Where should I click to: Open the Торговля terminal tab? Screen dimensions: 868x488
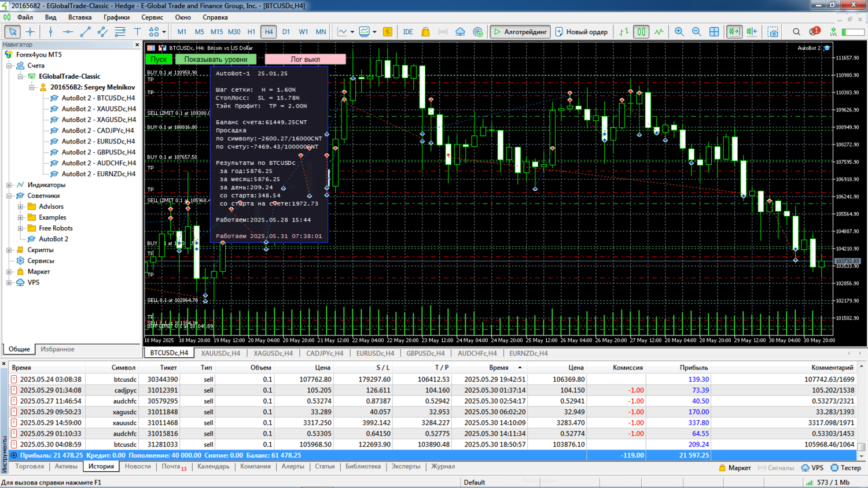click(x=30, y=467)
